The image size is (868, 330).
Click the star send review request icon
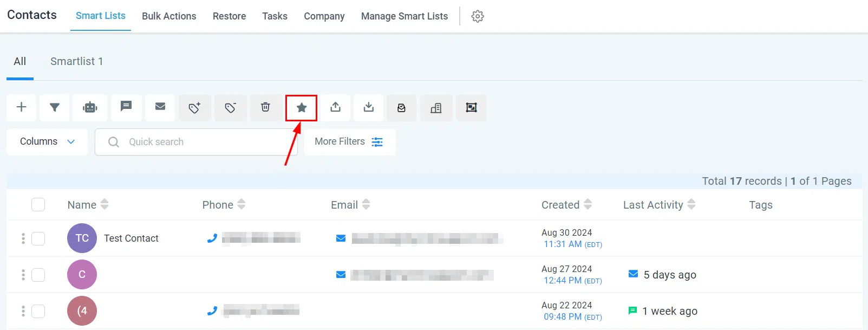(302, 108)
